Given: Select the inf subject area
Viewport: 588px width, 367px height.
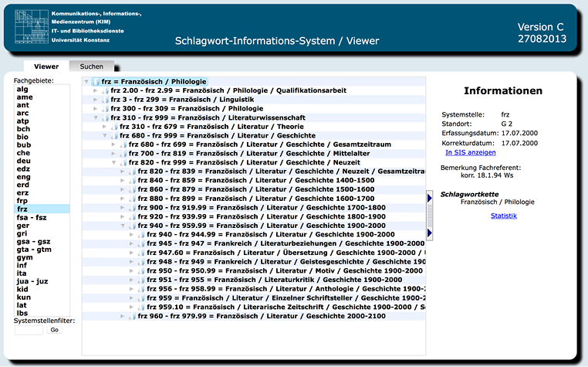Looking at the screenshot, I should point(22,265).
